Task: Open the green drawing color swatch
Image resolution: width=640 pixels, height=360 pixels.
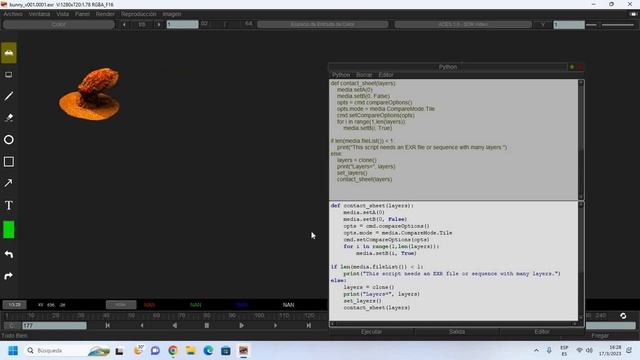Action: pos(9,229)
